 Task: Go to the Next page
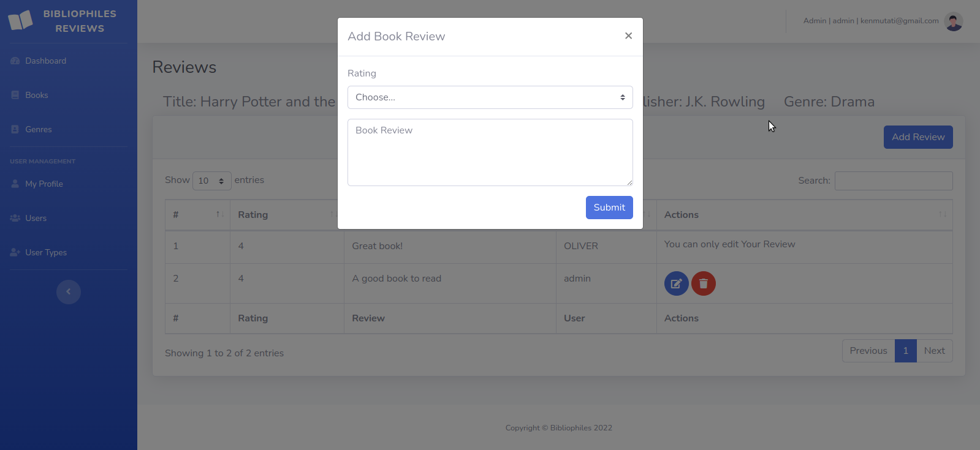click(935, 351)
